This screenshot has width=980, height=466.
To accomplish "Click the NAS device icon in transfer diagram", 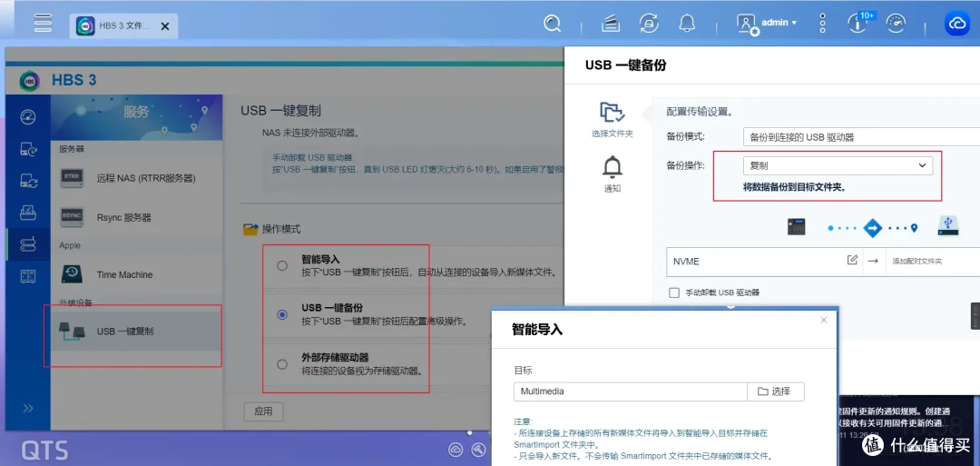I will tap(797, 226).
